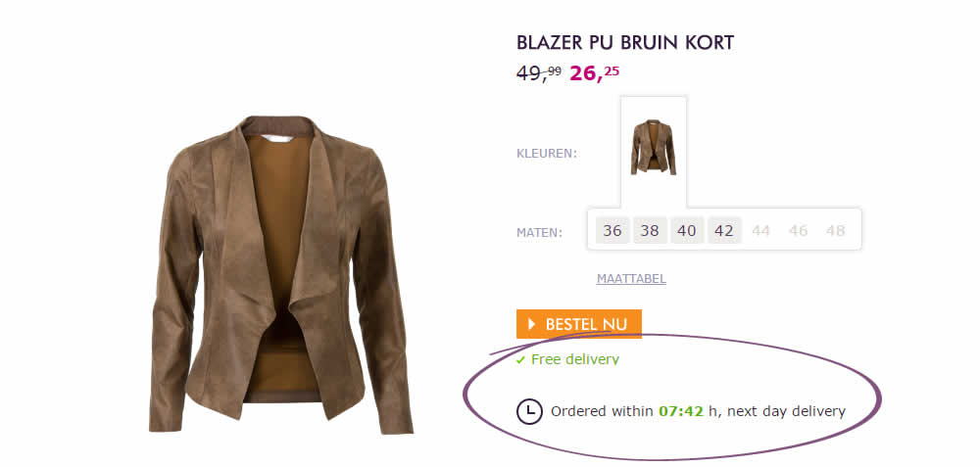Click the pink sale price 26,25
Screen dimensions: 980x467
(595, 72)
